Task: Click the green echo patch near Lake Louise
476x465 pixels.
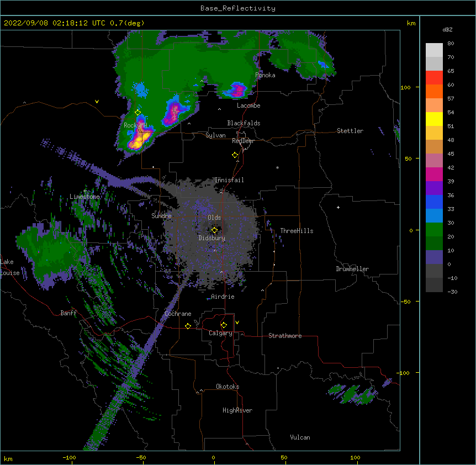Action: click(50, 255)
